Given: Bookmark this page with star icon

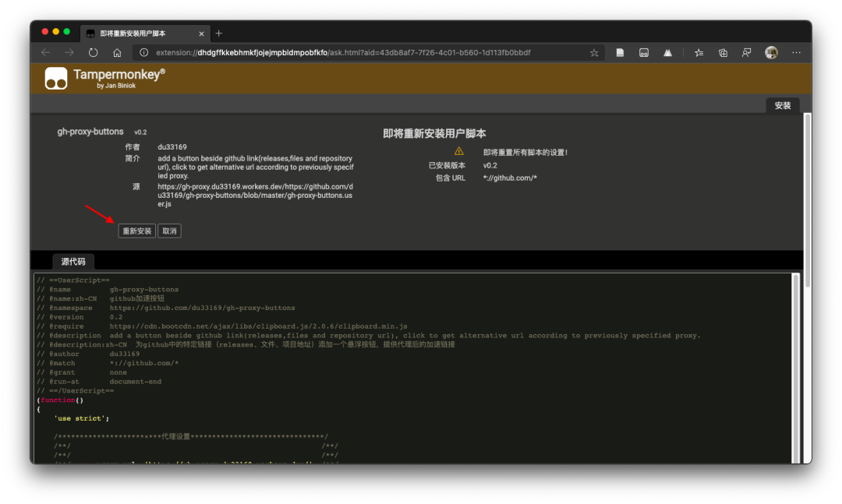Looking at the screenshot, I should point(594,53).
